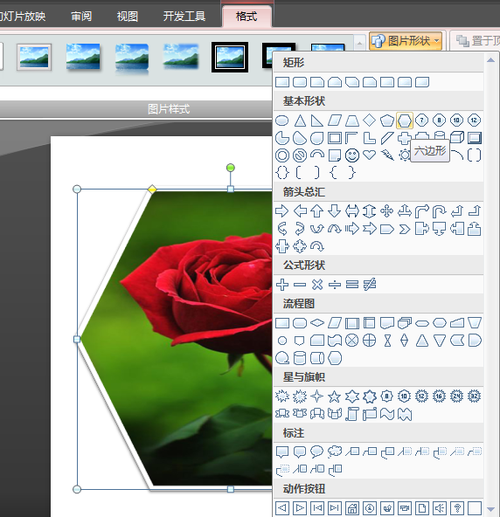Open the 审阅 tab

coord(81,16)
